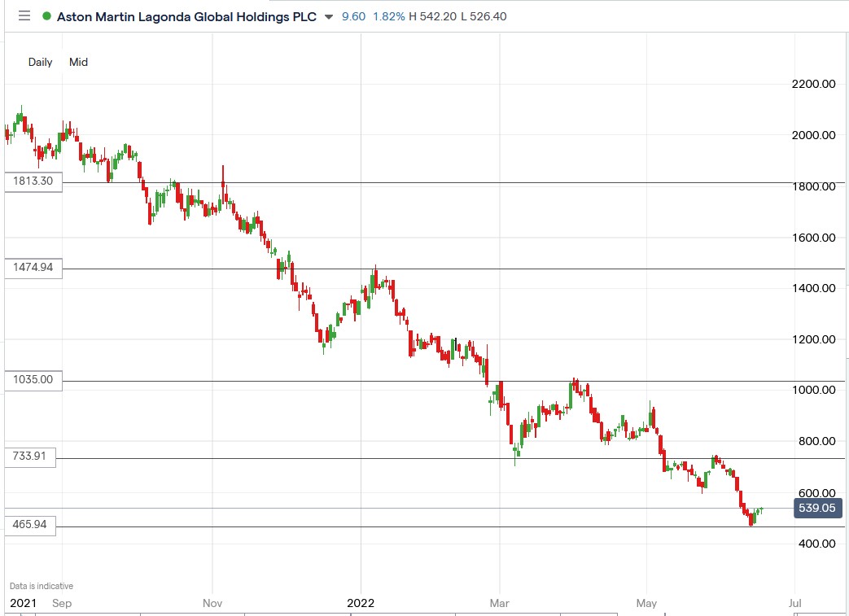This screenshot has height=616, width=849.
Task: Click the Jul label on the time axis
Action: click(795, 603)
